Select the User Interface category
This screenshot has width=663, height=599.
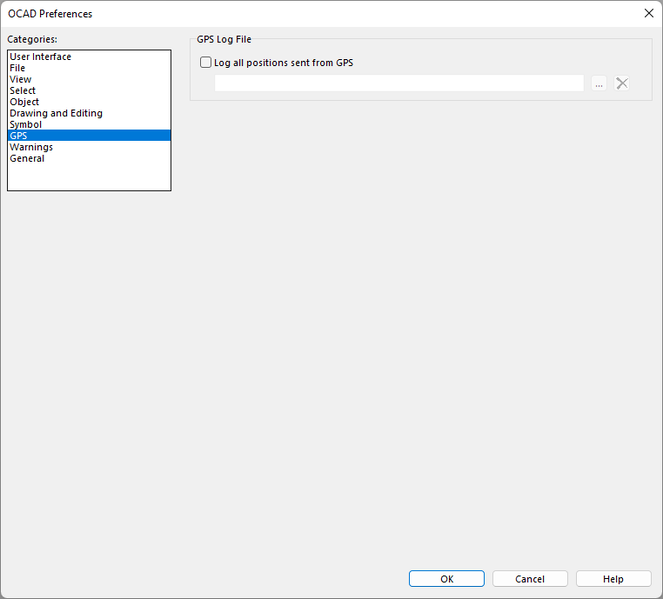click(89, 57)
